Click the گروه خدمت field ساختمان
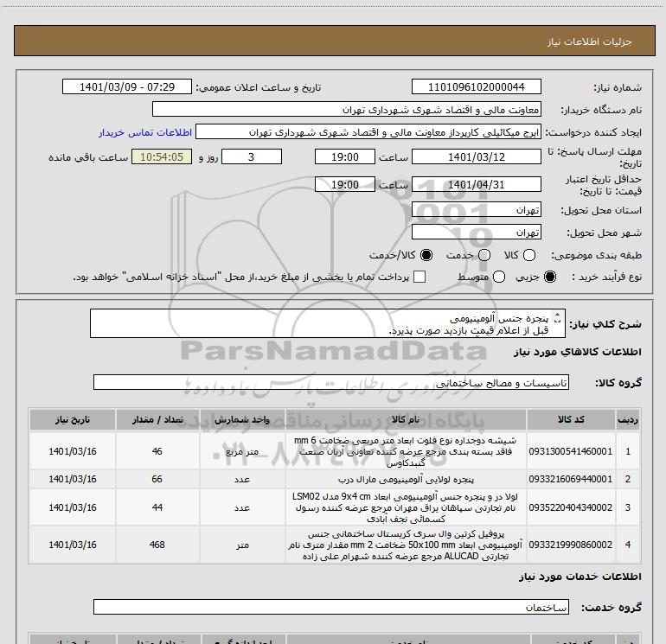This screenshot has height=644, width=666. [331, 607]
